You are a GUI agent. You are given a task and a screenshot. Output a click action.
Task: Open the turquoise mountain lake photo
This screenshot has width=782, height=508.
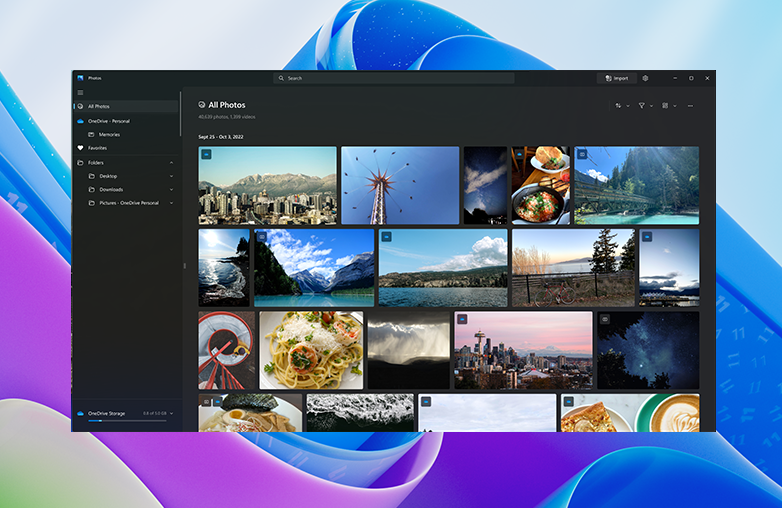pyautogui.click(x=314, y=268)
